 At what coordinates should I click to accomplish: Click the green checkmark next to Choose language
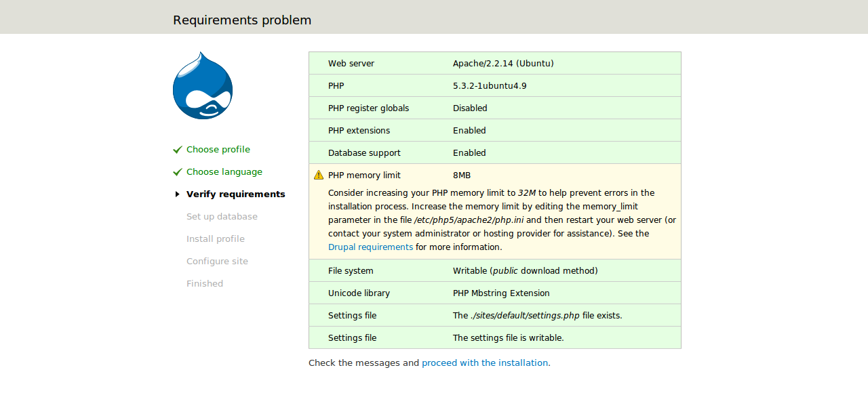point(178,172)
